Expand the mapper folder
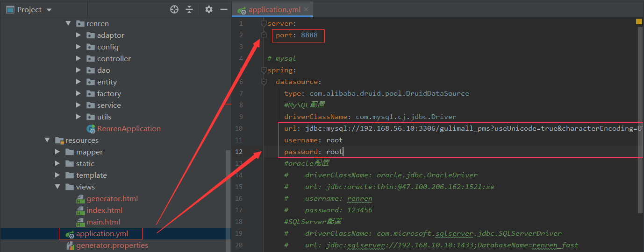This screenshot has width=644, height=252. coord(57,152)
